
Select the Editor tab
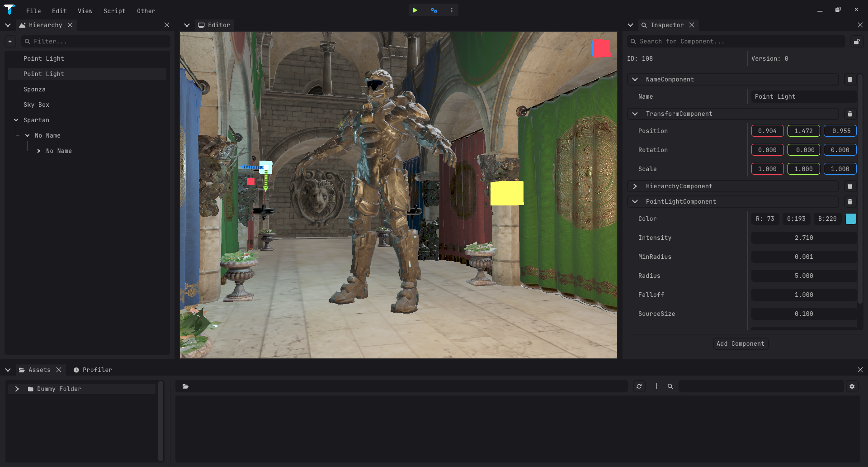[x=214, y=25]
